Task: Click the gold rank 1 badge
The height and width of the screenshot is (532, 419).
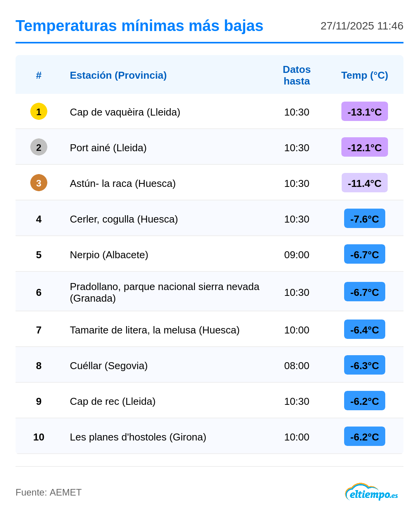Action: [39, 112]
